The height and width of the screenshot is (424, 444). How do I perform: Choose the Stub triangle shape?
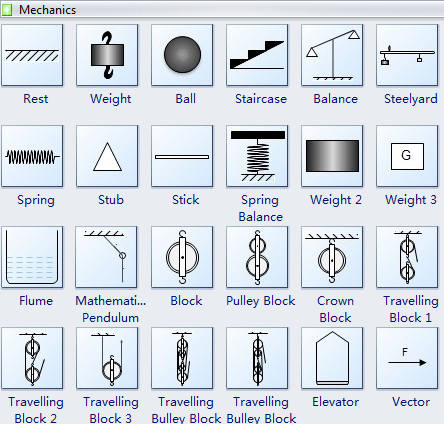pyautogui.click(x=107, y=156)
